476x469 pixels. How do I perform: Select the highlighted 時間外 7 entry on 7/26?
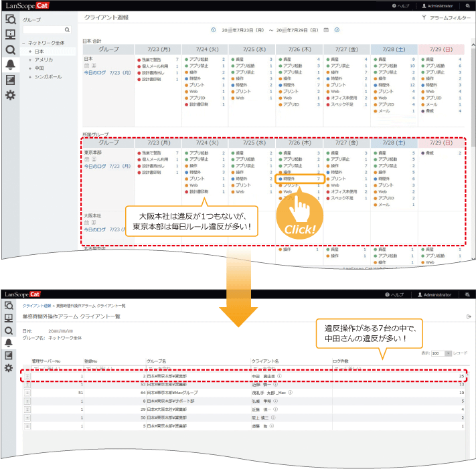click(x=300, y=179)
